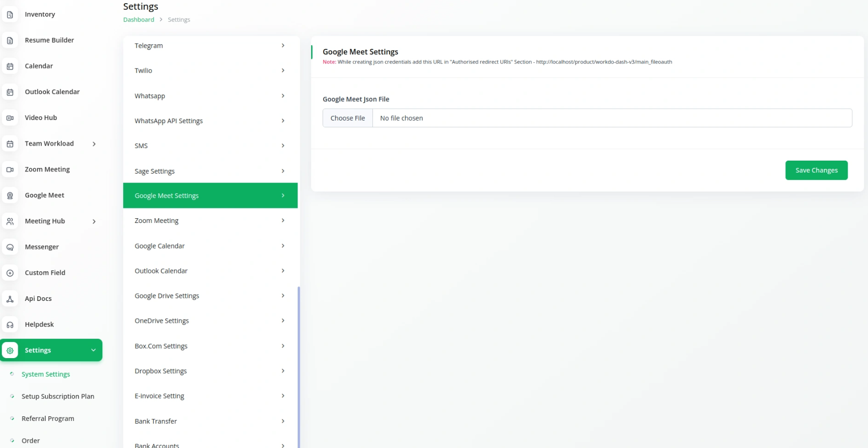Open System Settings submenu item
The height and width of the screenshot is (448, 868).
(x=46, y=374)
